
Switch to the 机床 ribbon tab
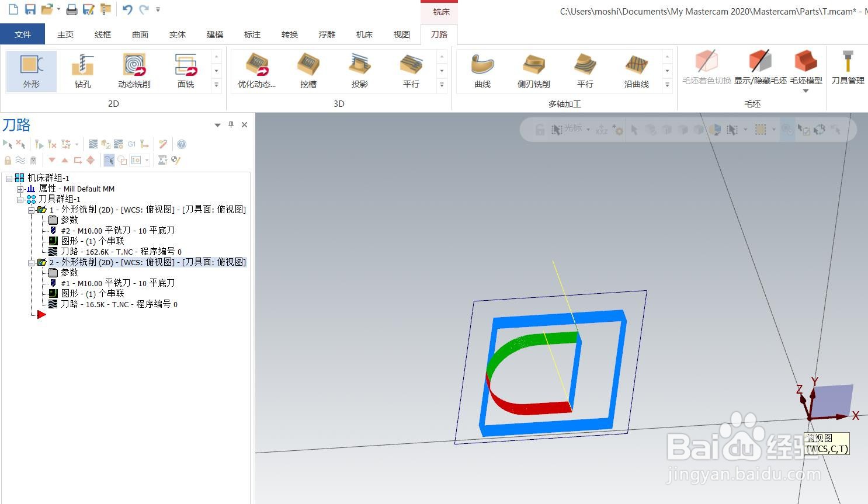364,34
